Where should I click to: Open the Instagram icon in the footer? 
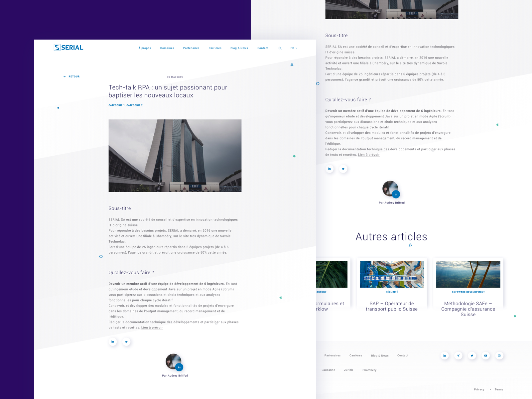tap(499, 355)
